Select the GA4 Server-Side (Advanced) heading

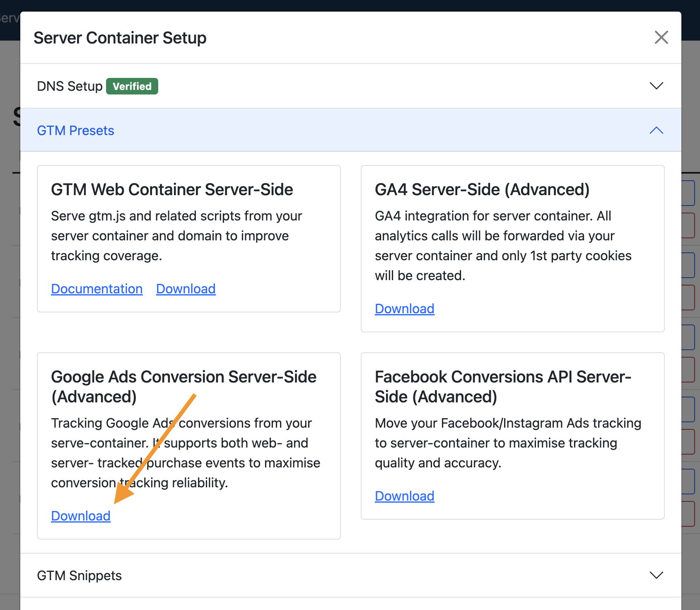pos(482,189)
